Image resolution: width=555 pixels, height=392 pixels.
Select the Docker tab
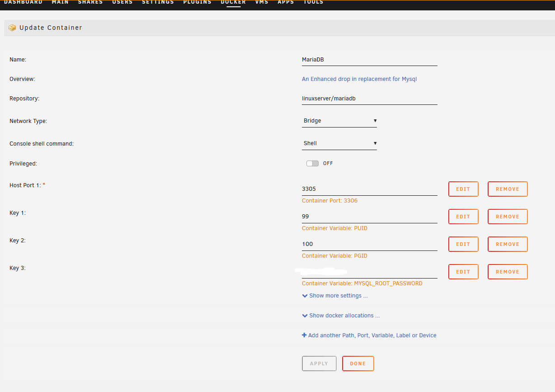[233, 2]
